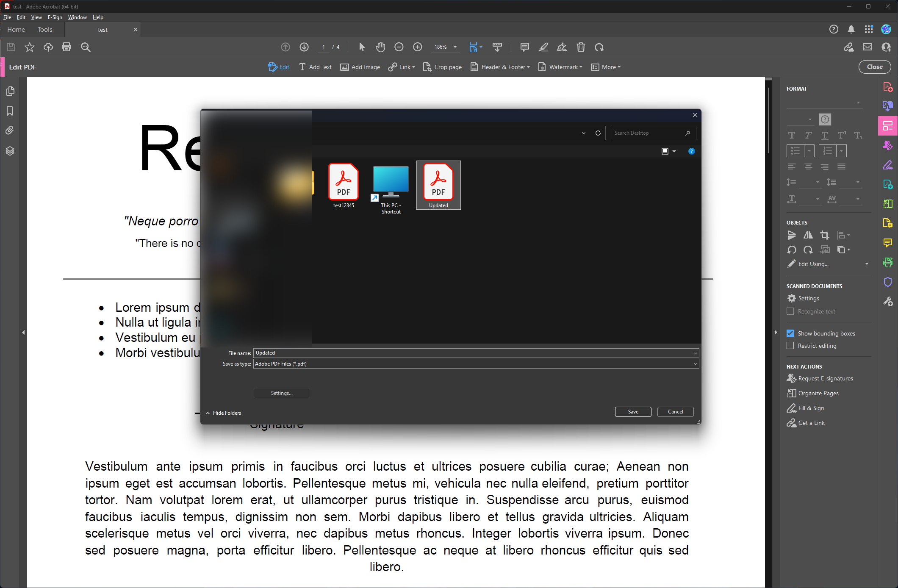Click the Zoom In plus icon
Image resolution: width=898 pixels, height=588 pixels.
click(x=418, y=47)
